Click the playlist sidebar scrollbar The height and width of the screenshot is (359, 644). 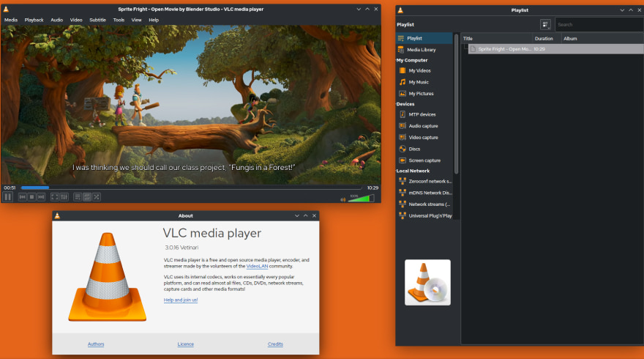click(x=457, y=103)
